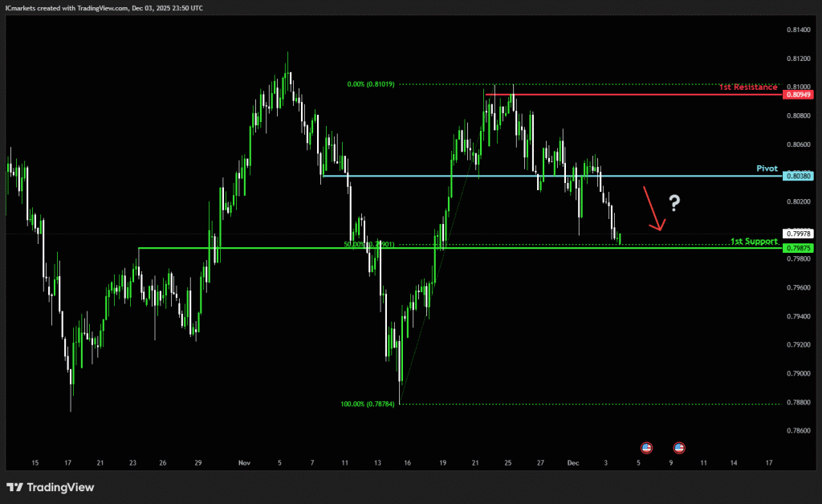Viewport: 822px width, 504px height.
Task: Click the left US flag economic event icon
Action: coord(646,447)
